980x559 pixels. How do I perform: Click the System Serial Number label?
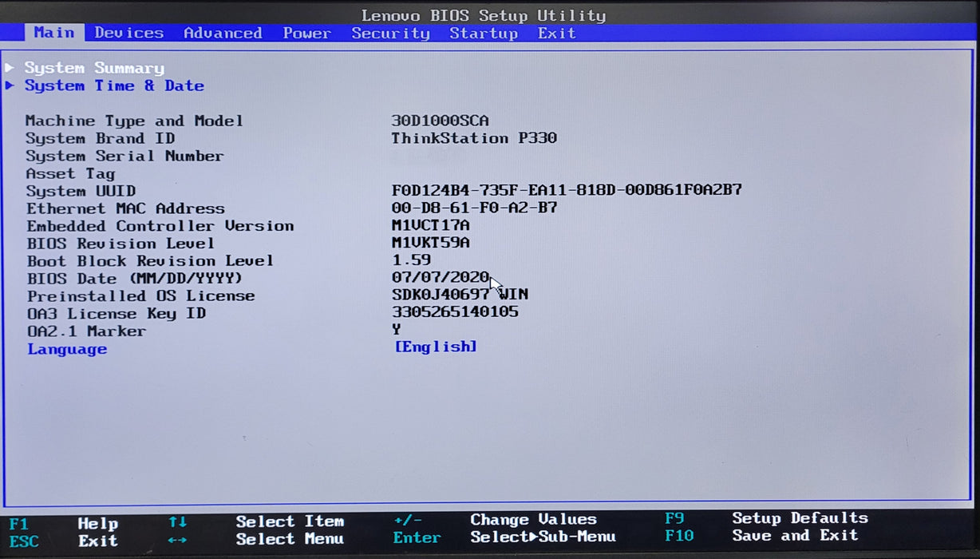124,156
